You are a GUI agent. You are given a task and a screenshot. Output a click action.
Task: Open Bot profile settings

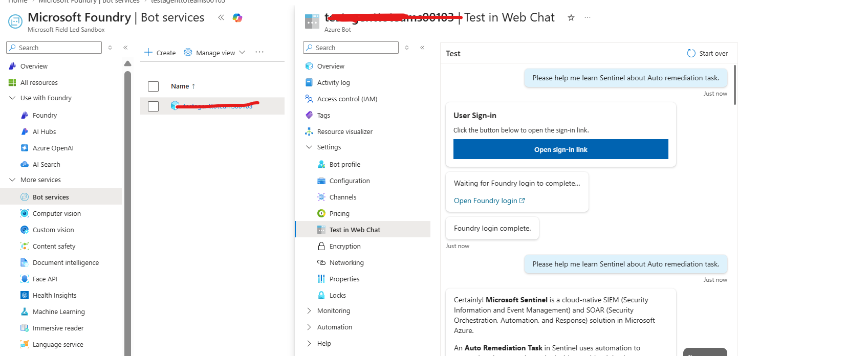pyautogui.click(x=344, y=164)
